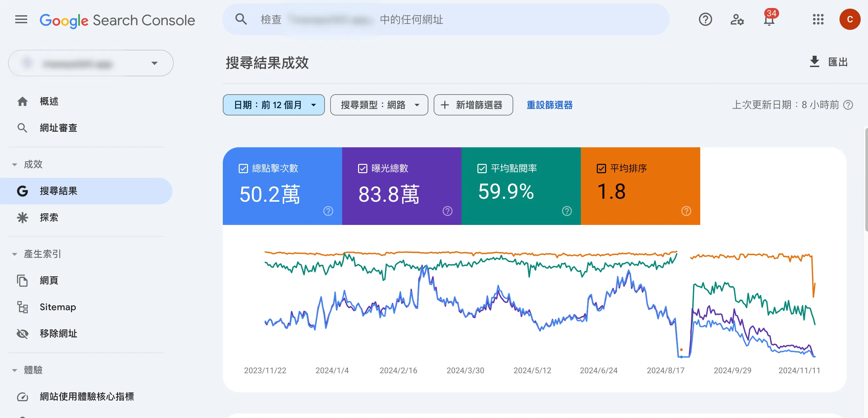Open the 日期：前 12 個月 dropdown

click(x=273, y=105)
